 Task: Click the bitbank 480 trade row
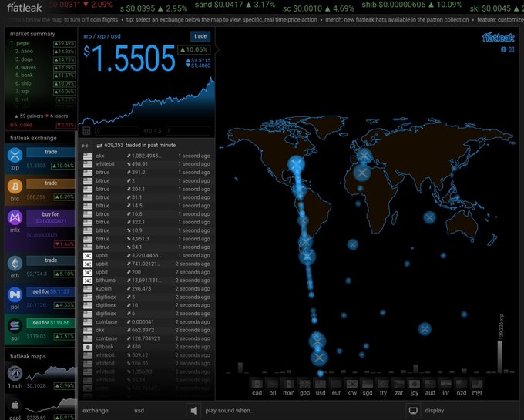point(146,347)
